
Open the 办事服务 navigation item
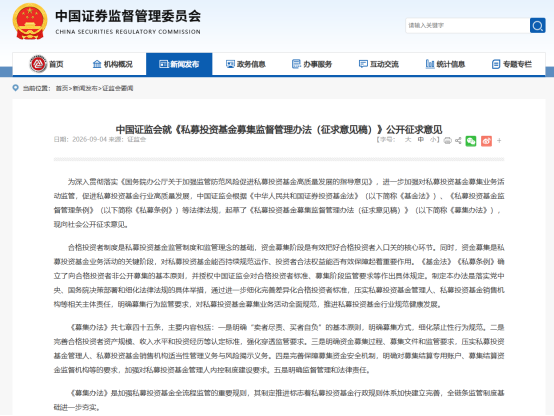tap(312, 64)
